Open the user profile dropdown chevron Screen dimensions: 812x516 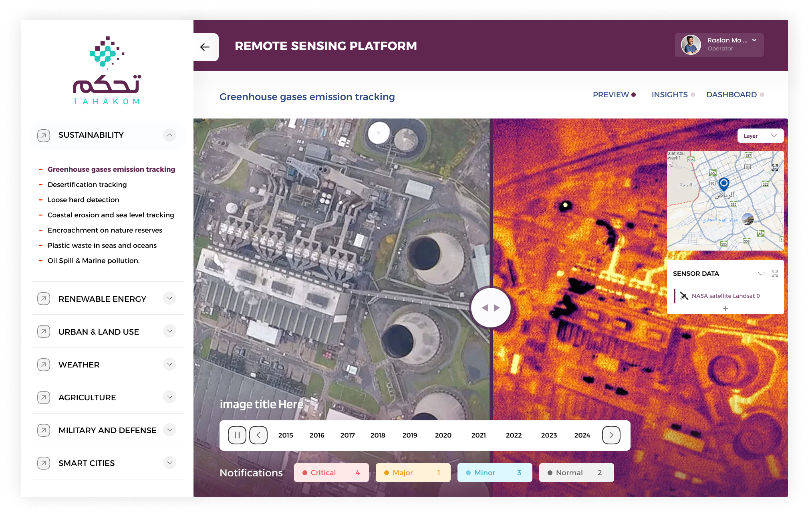754,40
